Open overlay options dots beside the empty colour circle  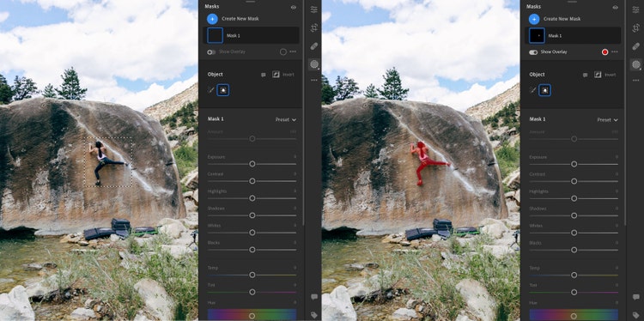293,52
